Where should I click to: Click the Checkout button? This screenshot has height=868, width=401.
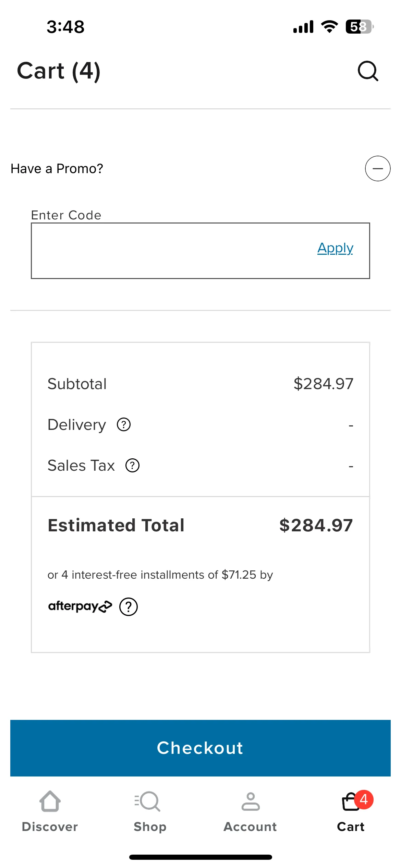coord(200,748)
